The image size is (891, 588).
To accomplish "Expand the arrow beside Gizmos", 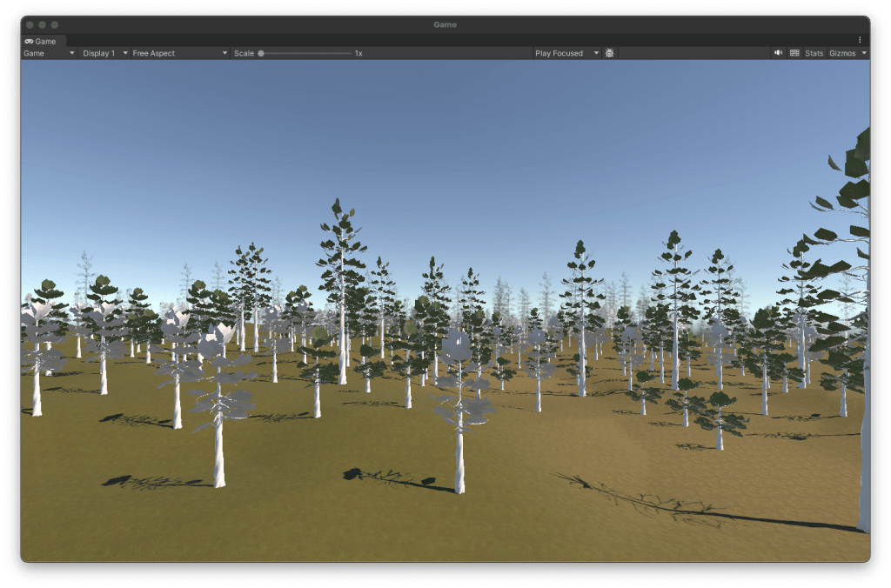I will [864, 53].
